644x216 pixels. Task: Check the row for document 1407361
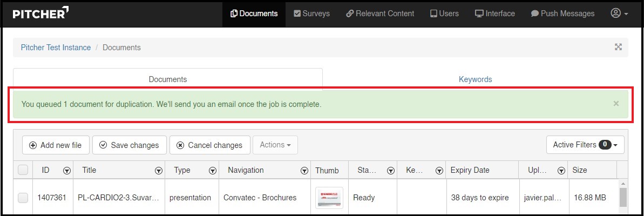point(23,198)
